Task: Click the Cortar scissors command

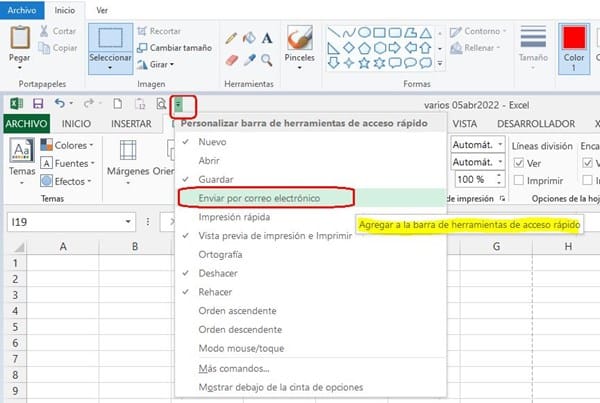Action: (58, 31)
